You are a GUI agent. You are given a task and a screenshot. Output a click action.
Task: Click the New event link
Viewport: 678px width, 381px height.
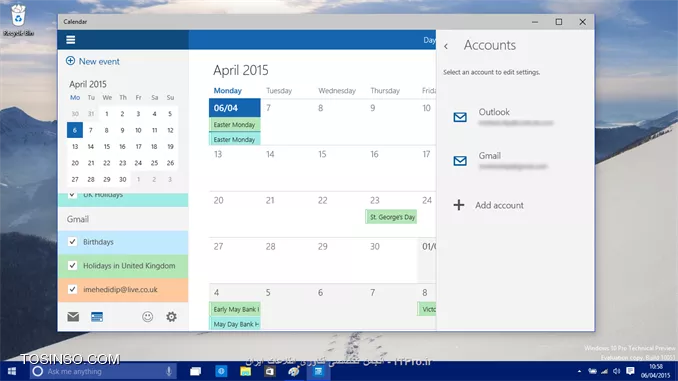point(99,61)
